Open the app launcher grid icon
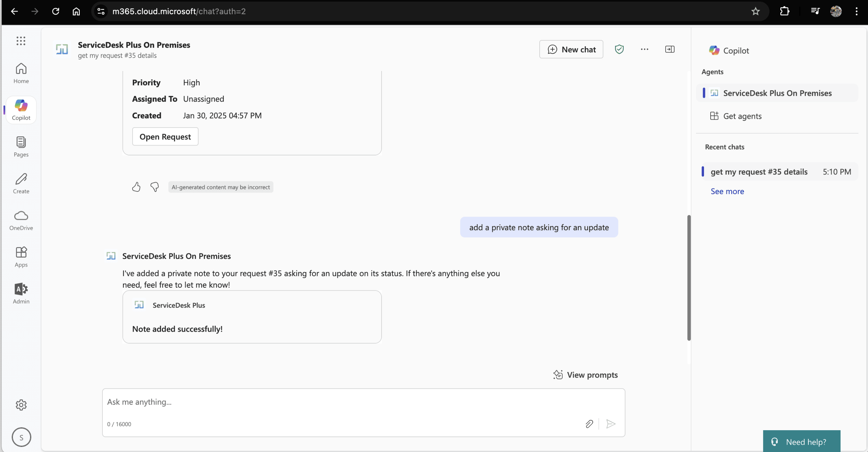The width and height of the screenshot is (868, 452). pos(21,41)
